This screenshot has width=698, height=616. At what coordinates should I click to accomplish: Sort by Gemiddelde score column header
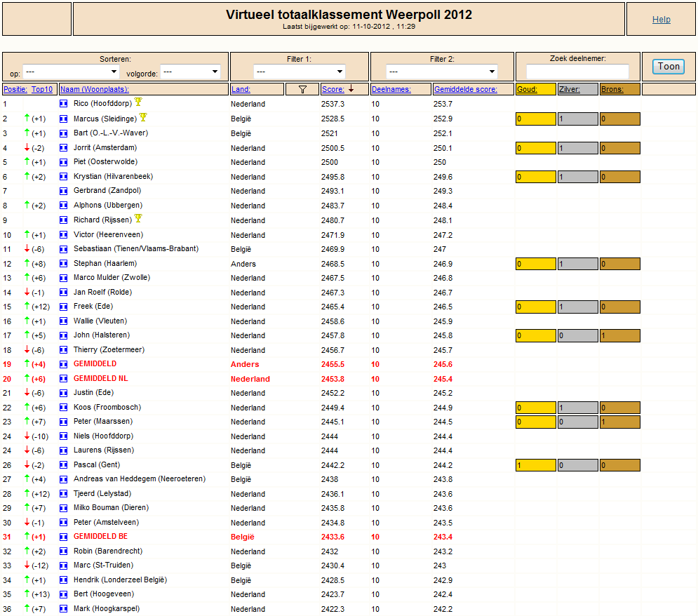(x=466, y=90)
